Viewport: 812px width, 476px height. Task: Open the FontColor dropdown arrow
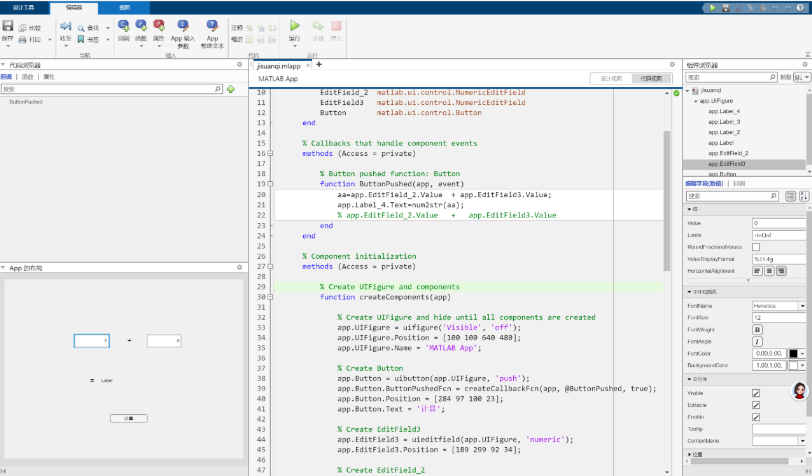[x=803, y=353]
